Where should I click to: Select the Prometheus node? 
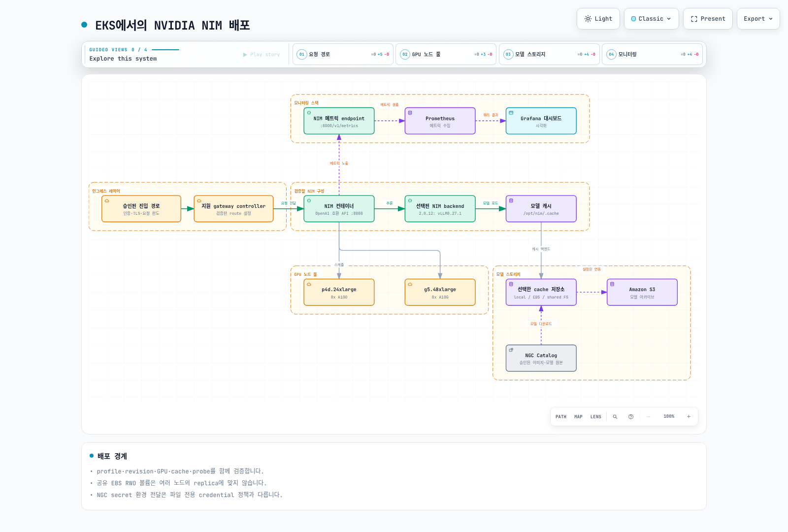(x=440, y=121)
